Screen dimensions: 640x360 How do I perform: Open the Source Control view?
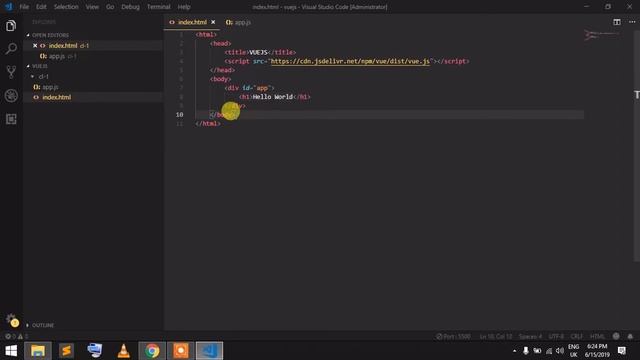[11, 72]
